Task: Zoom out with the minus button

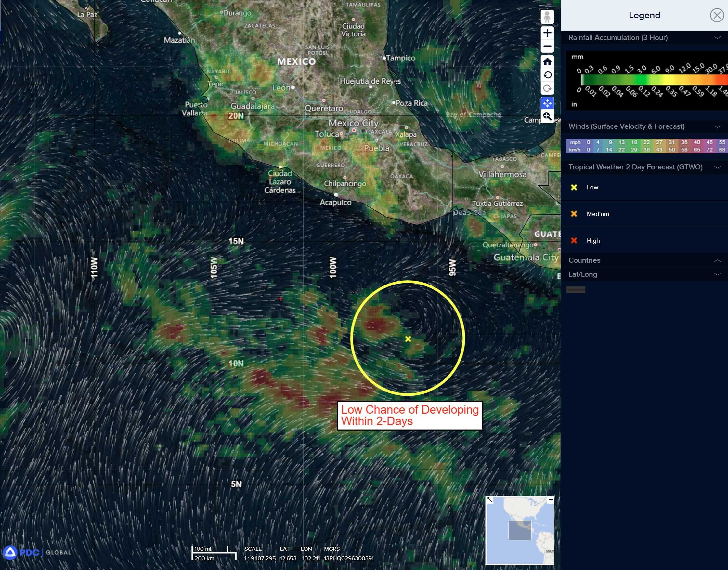Action: [547, 46]
